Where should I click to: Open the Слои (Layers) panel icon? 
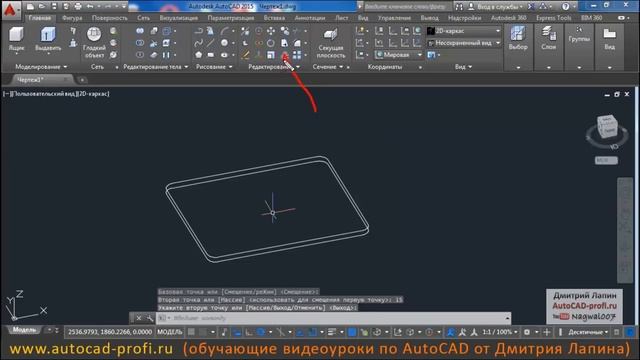(549, 38)
